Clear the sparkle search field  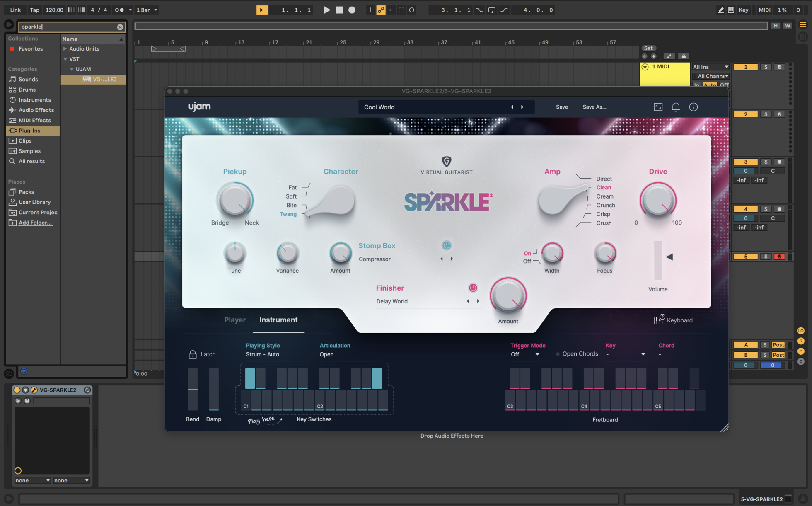click(120, 27)
